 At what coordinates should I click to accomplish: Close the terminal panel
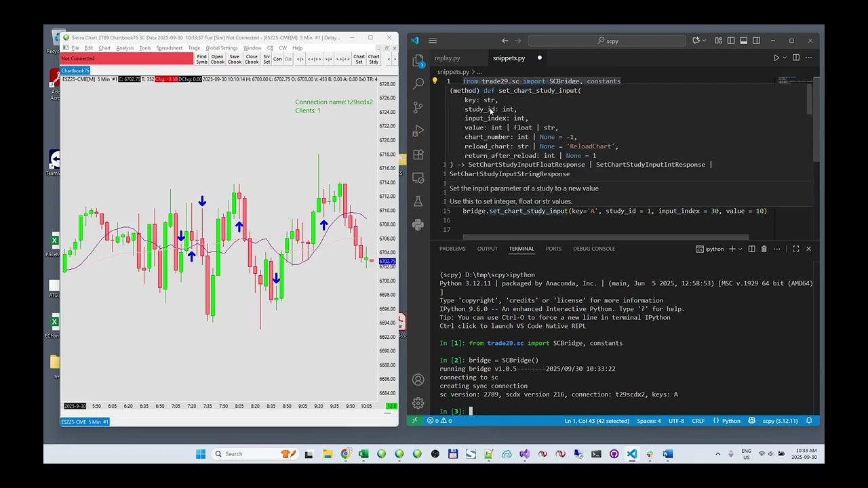point(808,249)
